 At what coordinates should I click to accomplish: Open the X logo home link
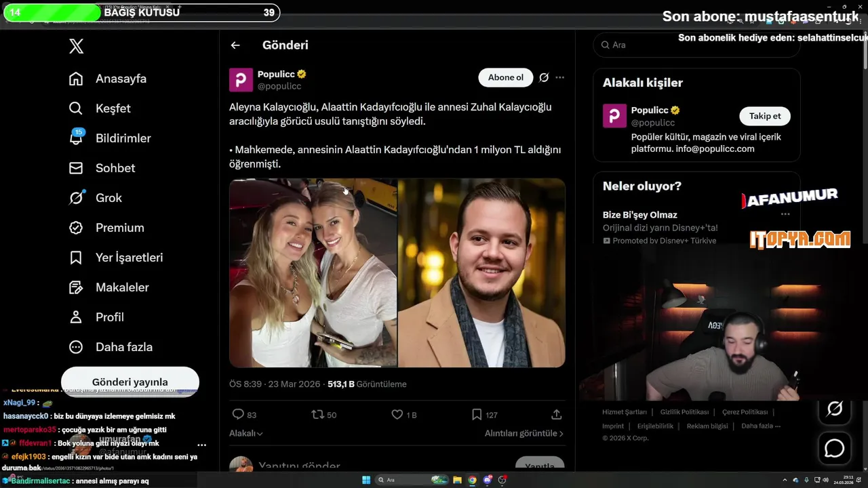[76, 46]
